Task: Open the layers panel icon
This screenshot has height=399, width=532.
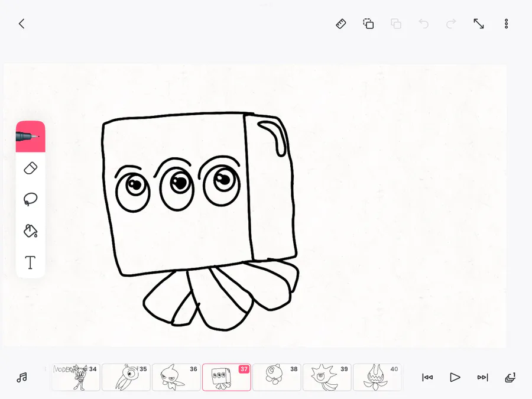Action: [510, 377]
